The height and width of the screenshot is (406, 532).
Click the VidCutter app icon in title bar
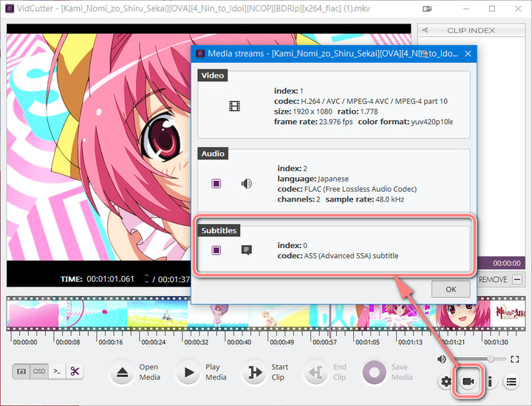(9, 8)
